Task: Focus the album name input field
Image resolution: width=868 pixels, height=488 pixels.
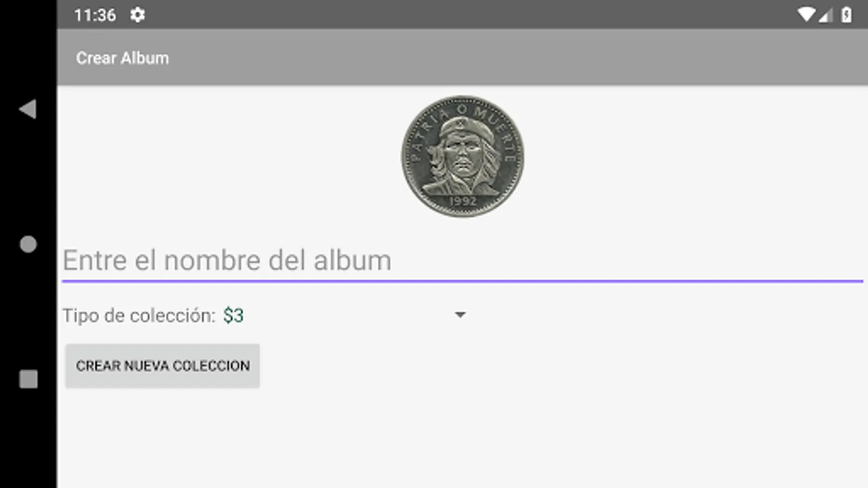Action: coord(462,261)
